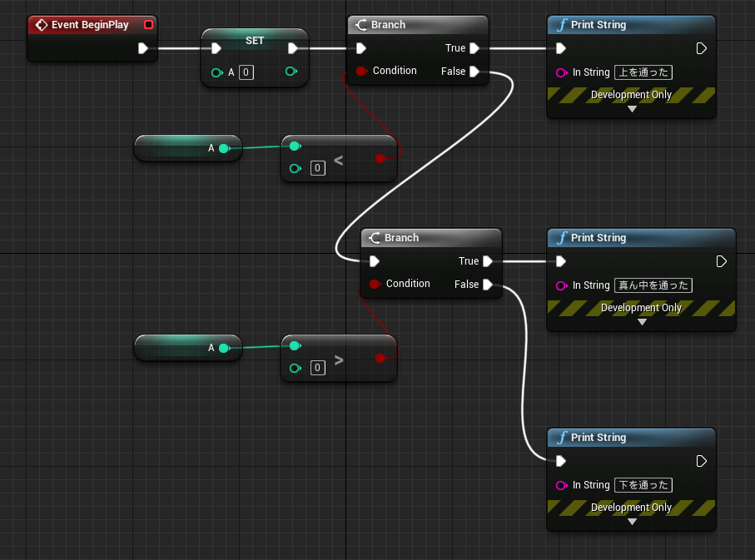
Task: Click the less-than node boolean output pin
Action: 380,158
